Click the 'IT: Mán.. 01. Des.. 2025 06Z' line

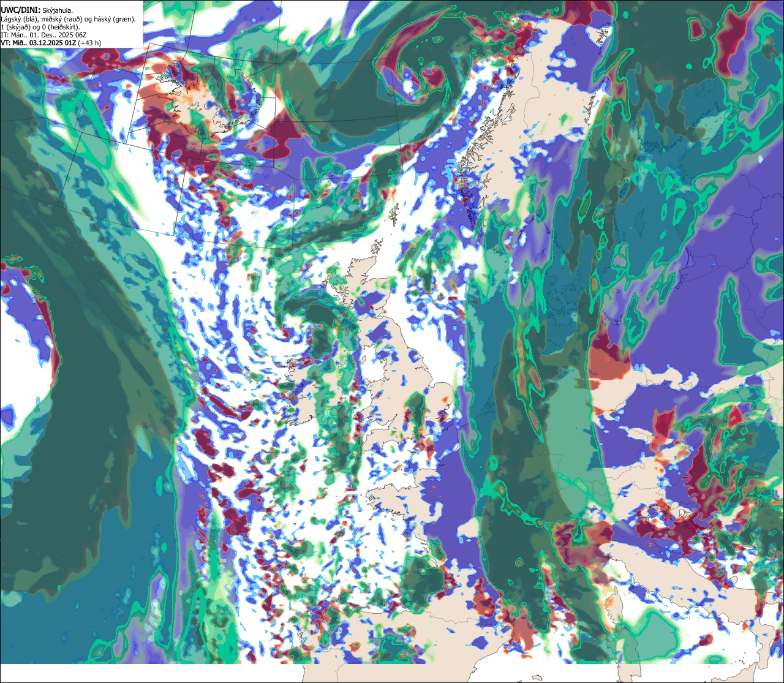[43, 36]
